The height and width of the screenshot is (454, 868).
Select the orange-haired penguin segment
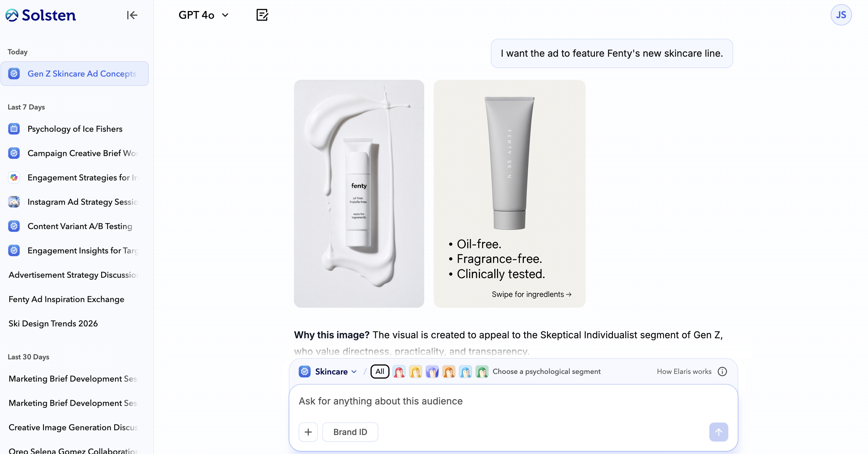(449, 372)
